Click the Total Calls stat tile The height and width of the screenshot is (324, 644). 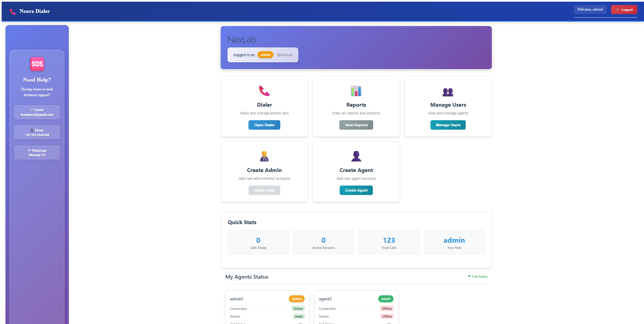click(389, 242)
